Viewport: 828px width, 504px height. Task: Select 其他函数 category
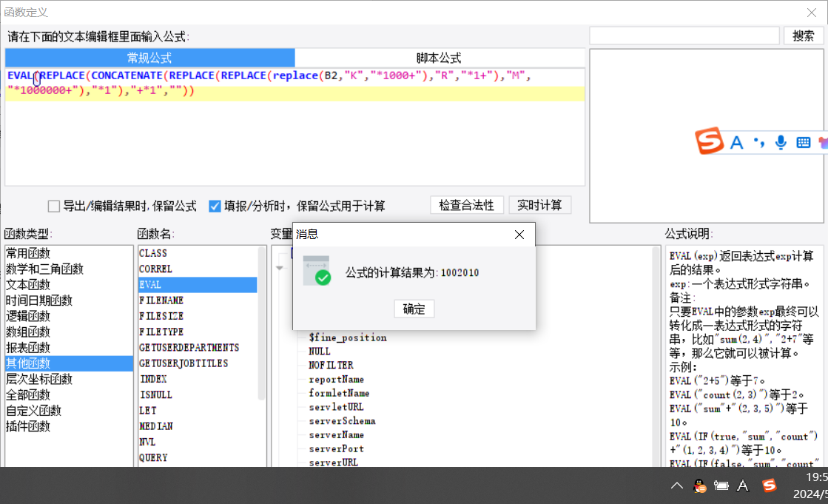(69, 363)
